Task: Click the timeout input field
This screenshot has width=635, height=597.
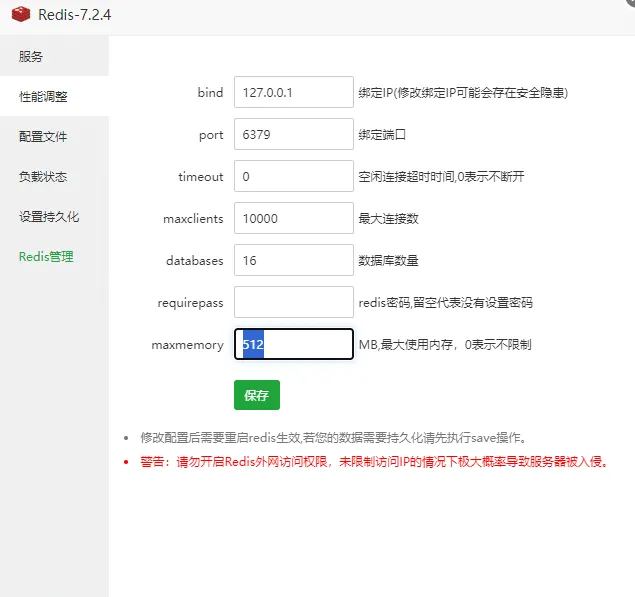Action: [293, 176]
